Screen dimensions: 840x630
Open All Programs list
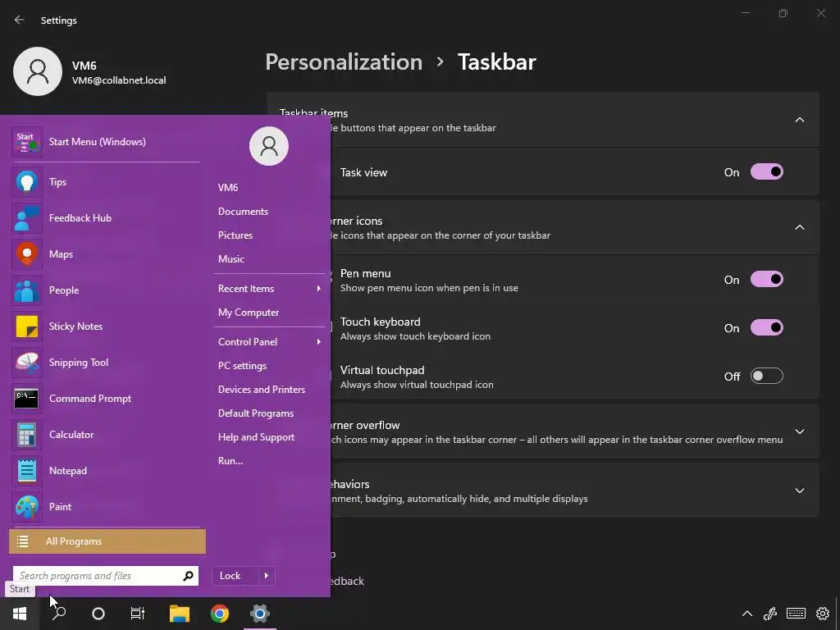click(107, 541)
